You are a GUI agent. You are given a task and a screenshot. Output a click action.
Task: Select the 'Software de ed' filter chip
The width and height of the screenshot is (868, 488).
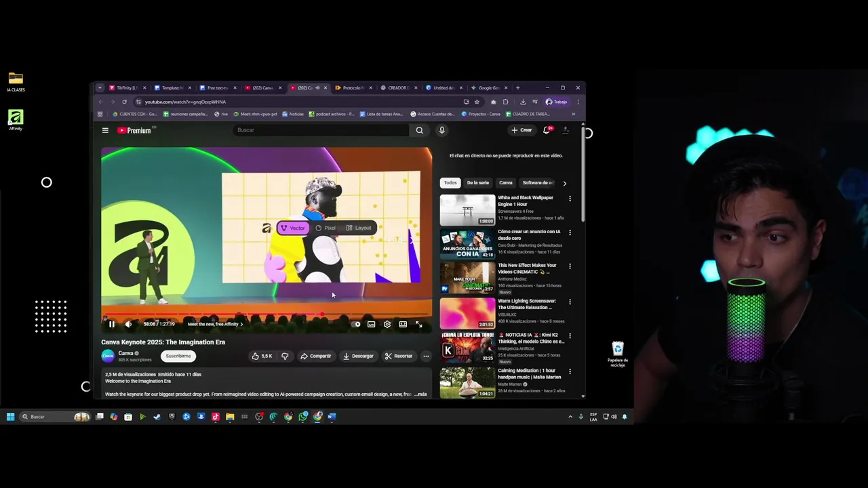[537, 183]
